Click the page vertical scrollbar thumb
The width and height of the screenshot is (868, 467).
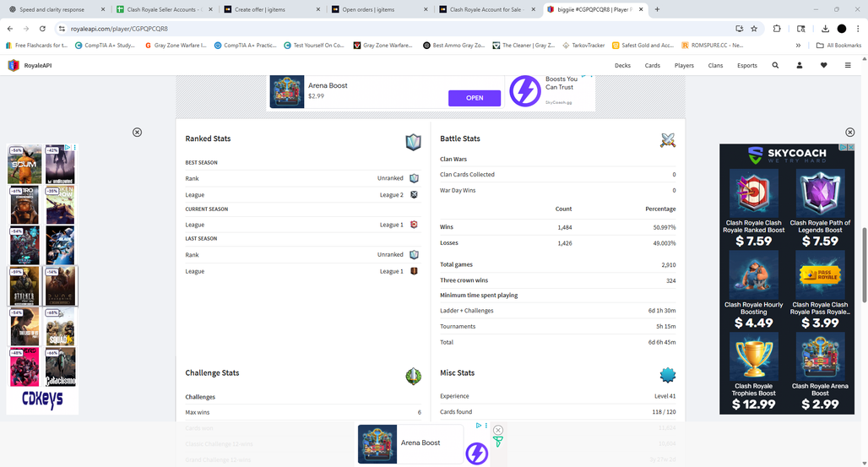(864, 263)
